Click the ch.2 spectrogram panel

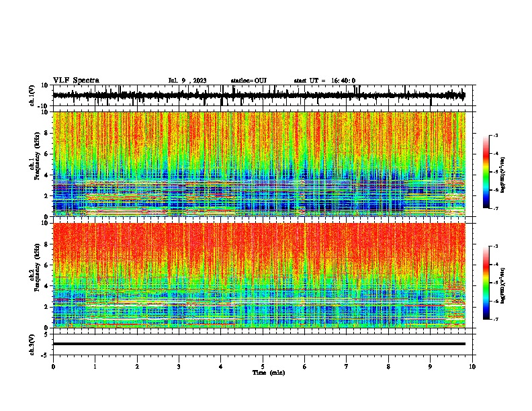click(x=259, y=275)
